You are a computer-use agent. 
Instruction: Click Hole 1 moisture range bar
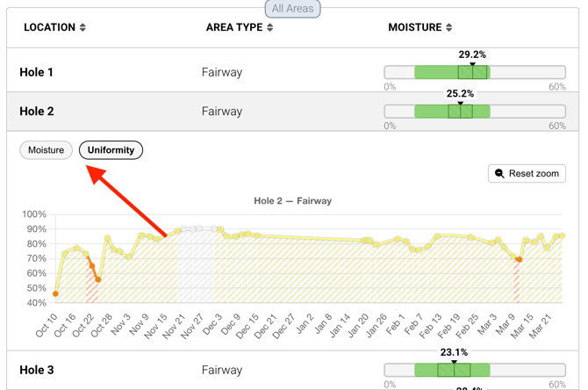pos(474,73)
